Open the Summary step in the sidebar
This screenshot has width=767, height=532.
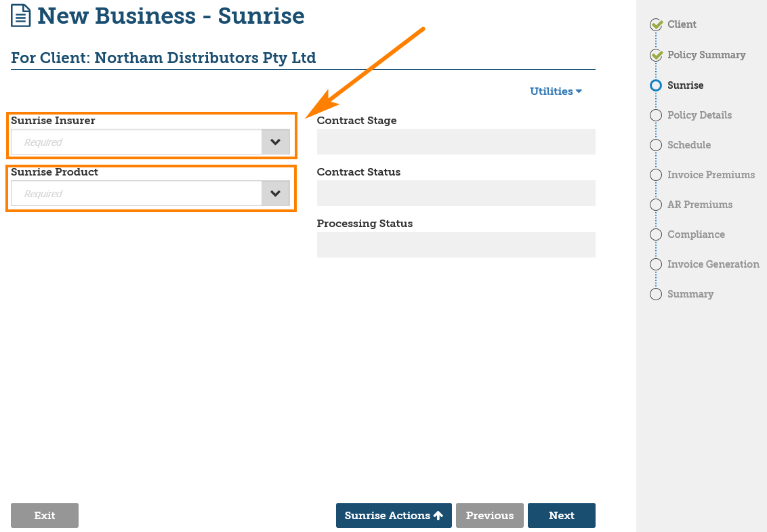pyautogui.click(x=690, y=294)
